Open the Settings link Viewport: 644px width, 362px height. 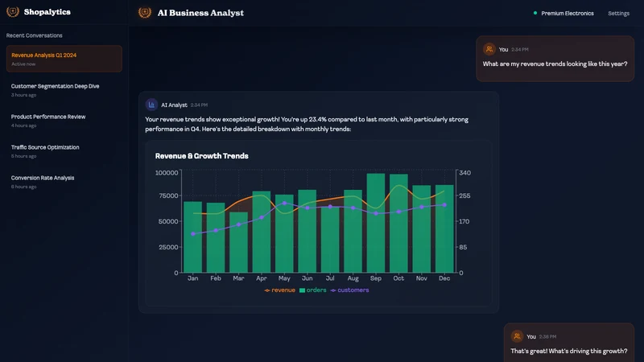pyautogui.click(x=618, y=14)
